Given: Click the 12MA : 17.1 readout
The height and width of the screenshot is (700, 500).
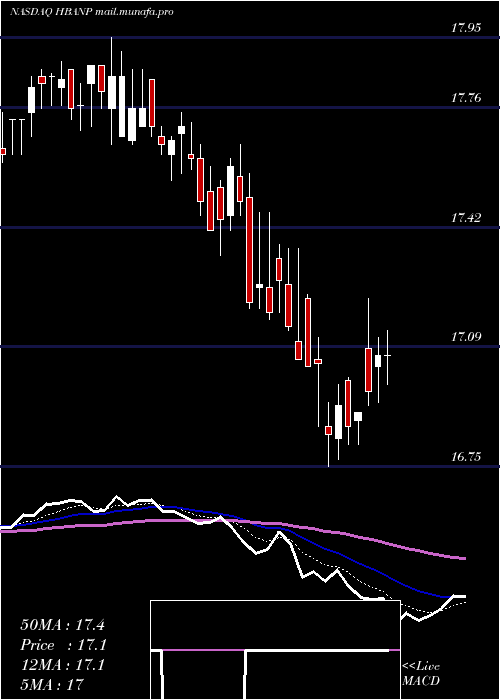Looking at the screenshot, I should pyautogui.click(x=62, y=665).
